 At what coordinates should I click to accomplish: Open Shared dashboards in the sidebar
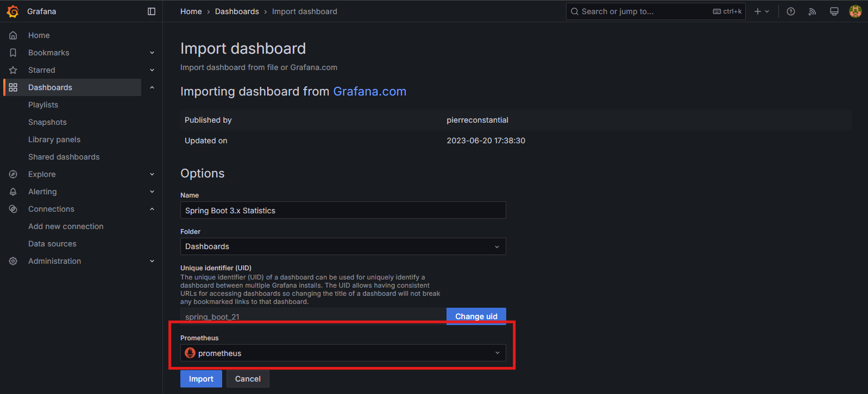(x=64, y=157)
